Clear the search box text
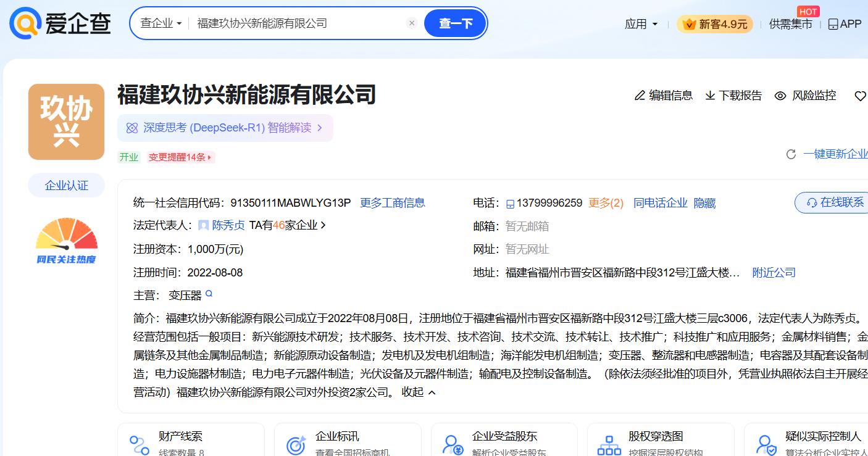868x456 pixels. coord(412,23)
